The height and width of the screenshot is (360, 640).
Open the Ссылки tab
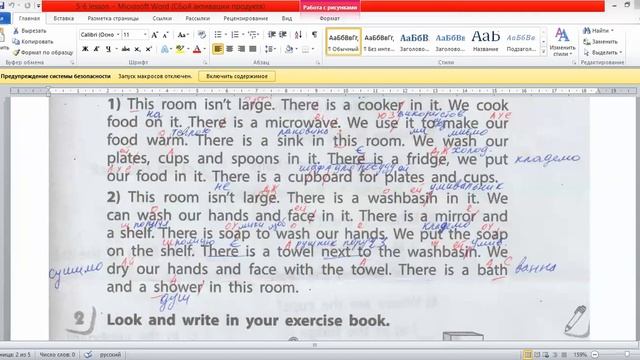(x=162, y=18)
